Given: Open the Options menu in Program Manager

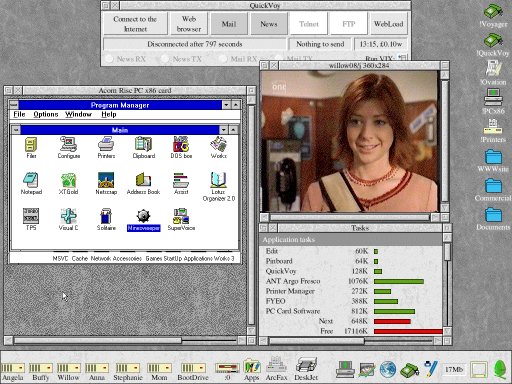Looking at the screenshot, I should click(x=46, y=114).
